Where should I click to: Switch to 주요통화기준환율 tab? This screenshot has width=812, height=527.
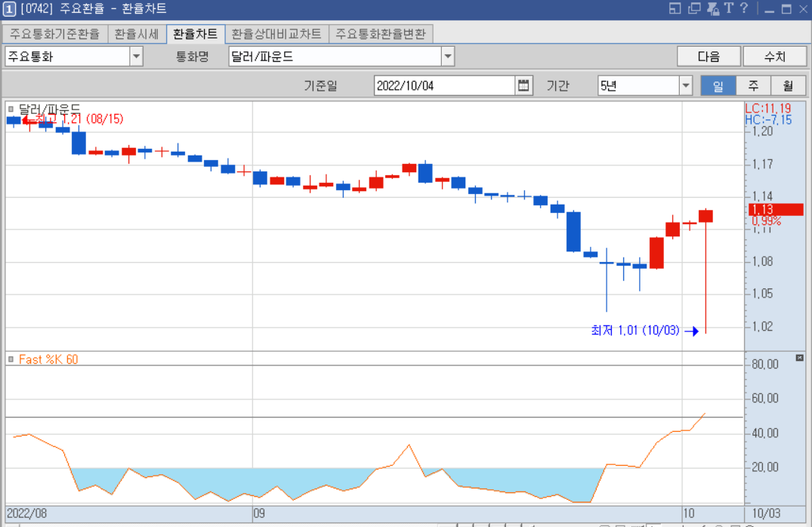(55, 34)
